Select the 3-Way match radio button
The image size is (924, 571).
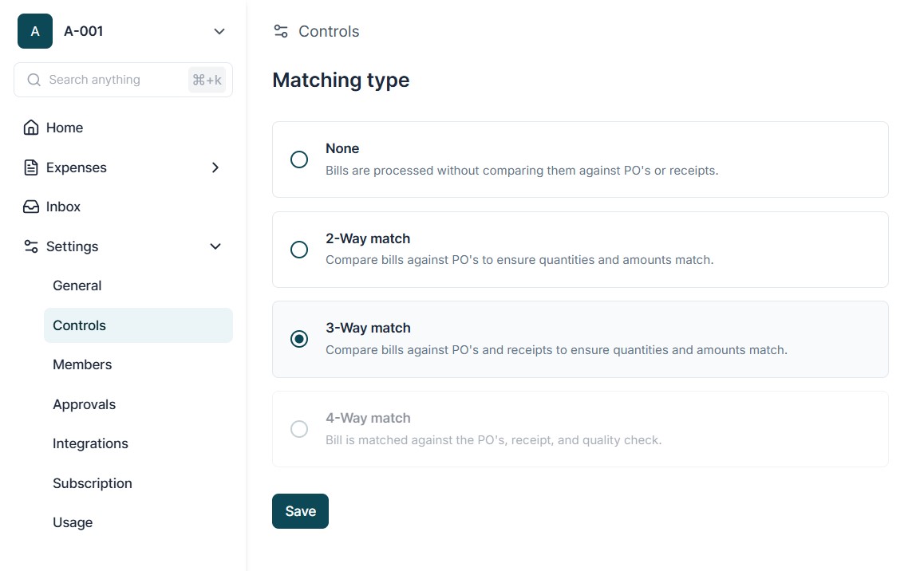(x=299, y=339)
